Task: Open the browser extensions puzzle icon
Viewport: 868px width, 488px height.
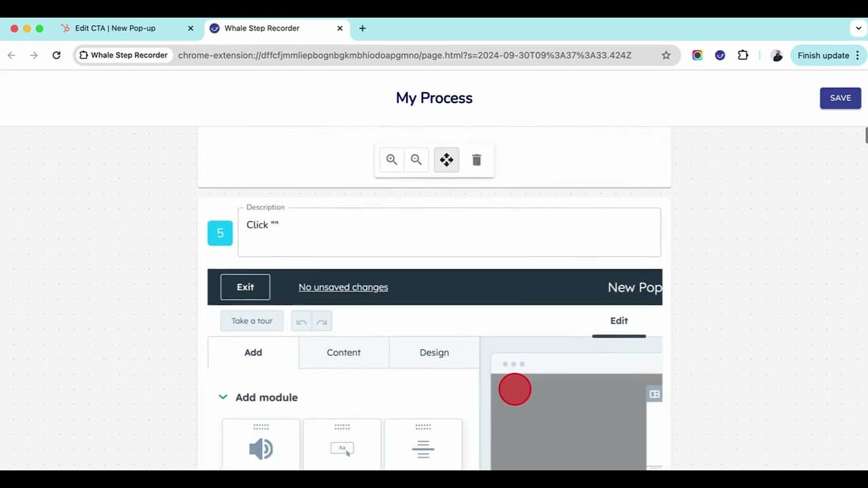Action: point(743,56)
